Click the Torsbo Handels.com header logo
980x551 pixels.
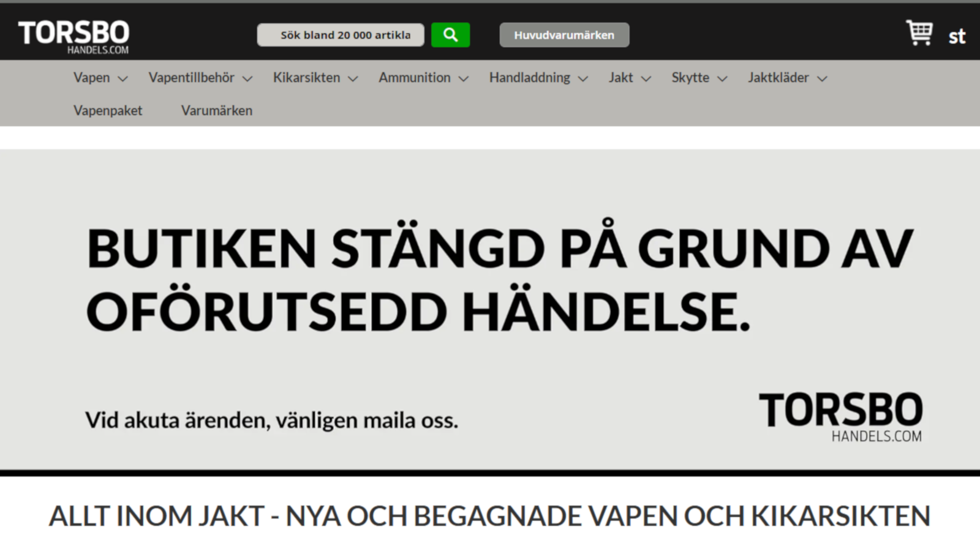(73, 37)
